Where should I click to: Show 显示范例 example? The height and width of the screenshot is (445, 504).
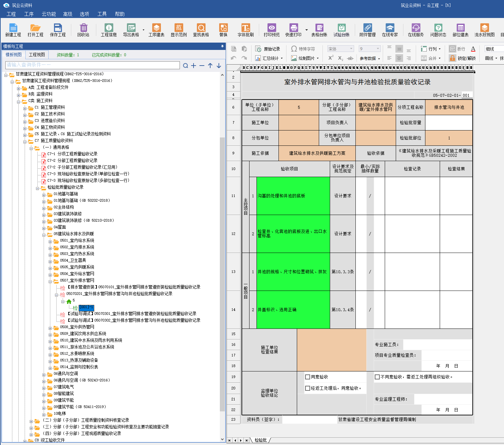coord(179,30)
